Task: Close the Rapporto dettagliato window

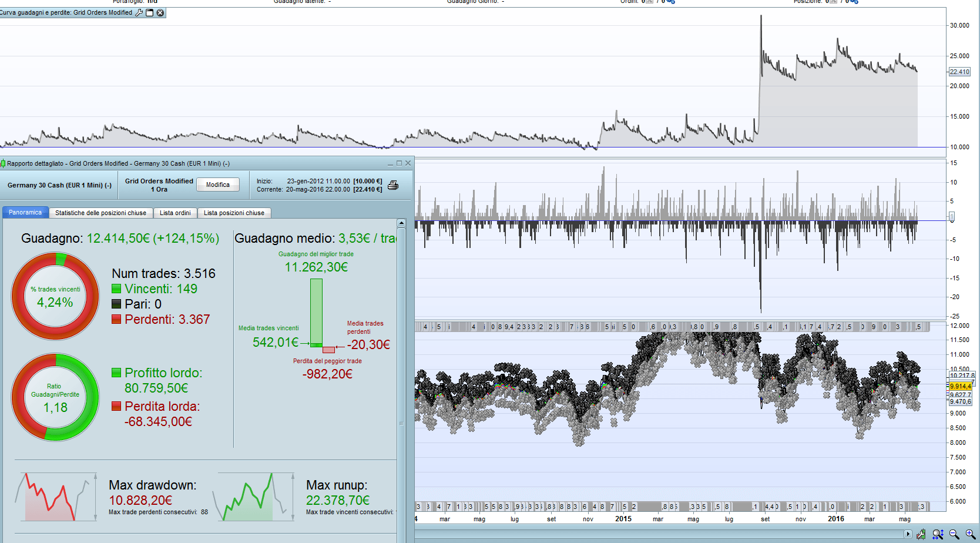Action: [x=408, y=163]
